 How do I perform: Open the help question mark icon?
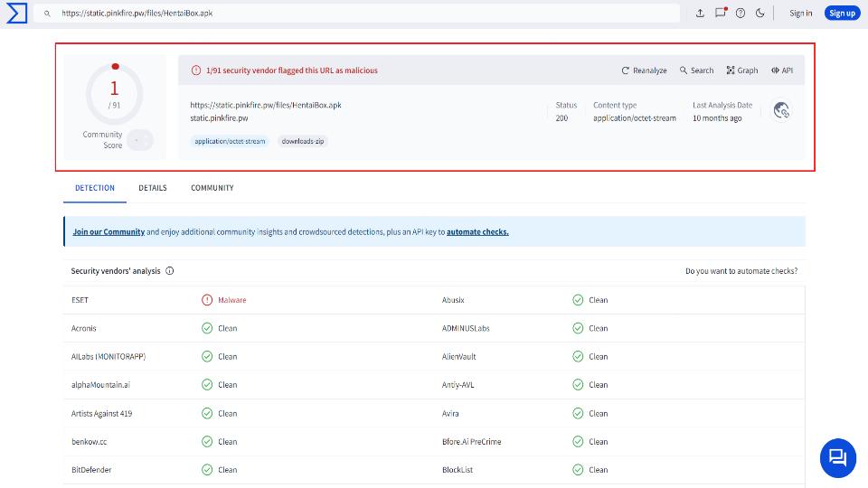coord(741,13)
